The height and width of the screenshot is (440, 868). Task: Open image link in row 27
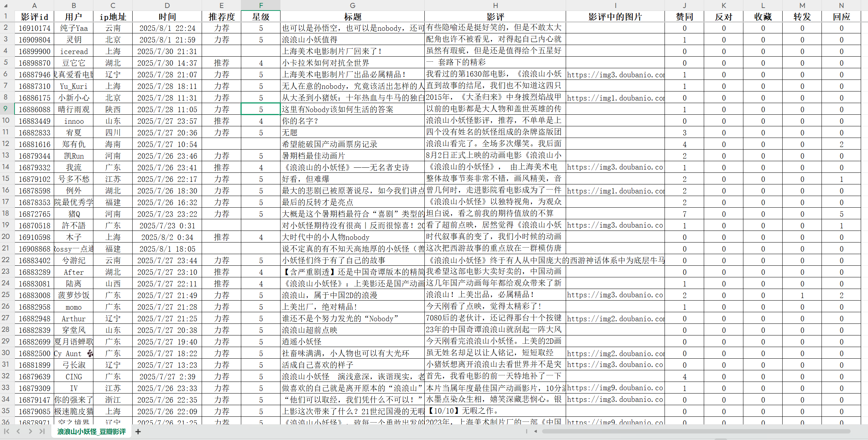(615, 318)
